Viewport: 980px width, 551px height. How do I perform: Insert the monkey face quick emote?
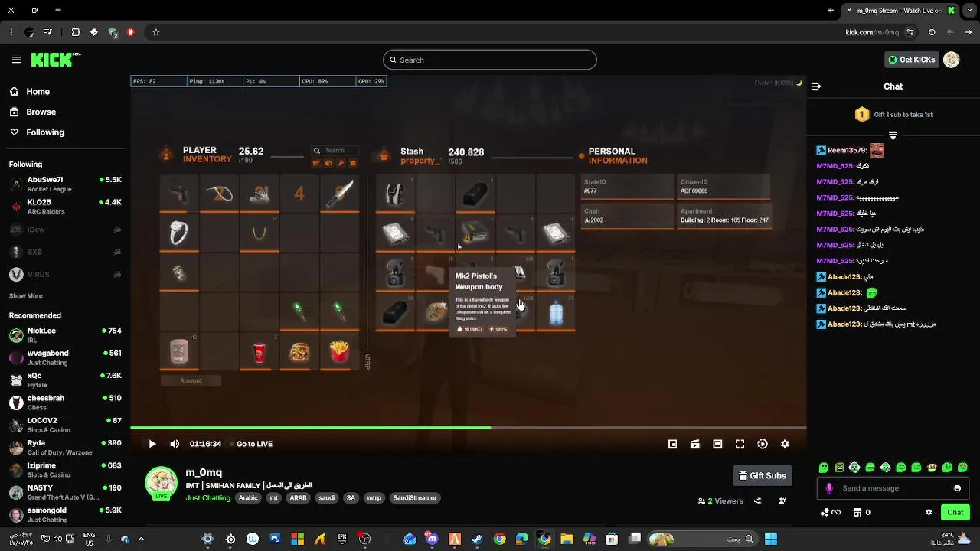tap(932, 468)
